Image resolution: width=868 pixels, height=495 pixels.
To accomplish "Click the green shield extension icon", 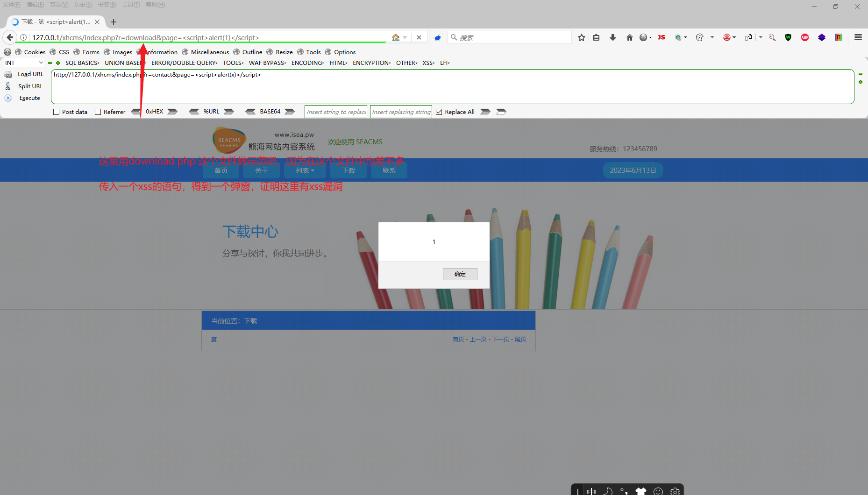I will click(788, 37).
